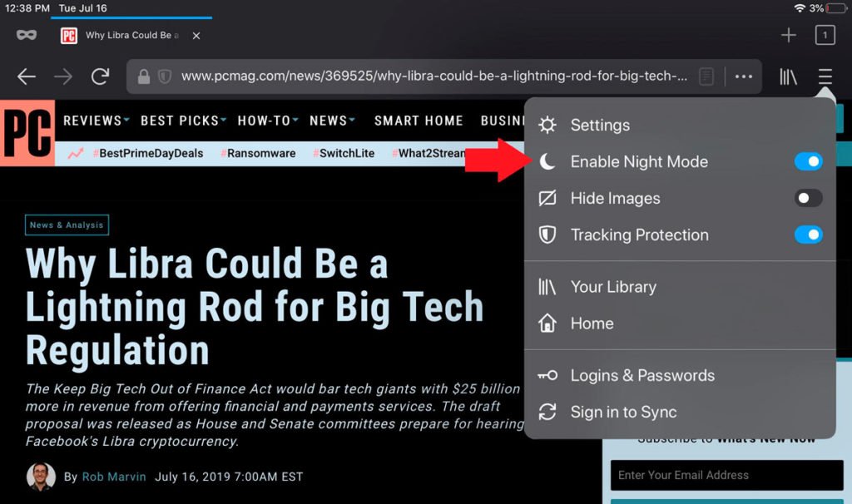This screenshot has width=852, height=504.
Task: Expand the NEWS nav dropdown
Action: (x=332, y=121)
